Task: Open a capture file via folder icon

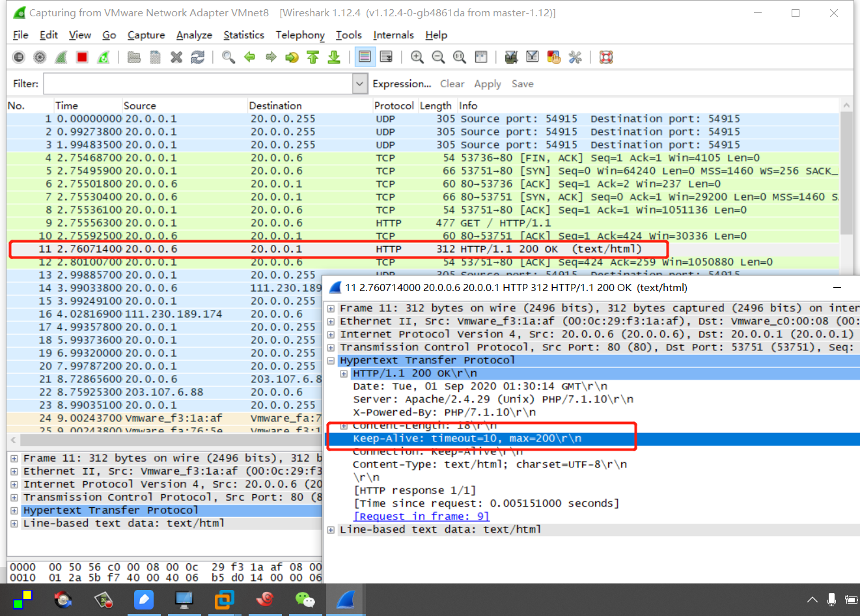Action: point(134,57)
